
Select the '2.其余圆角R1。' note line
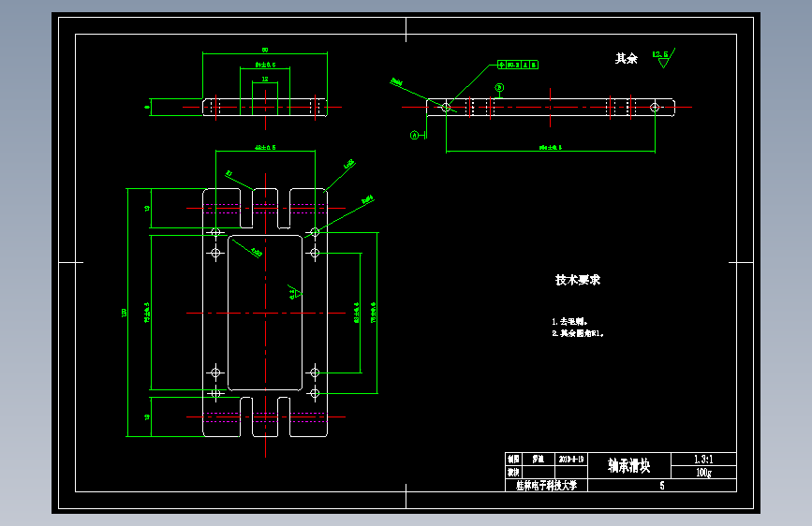click(578, 333)
